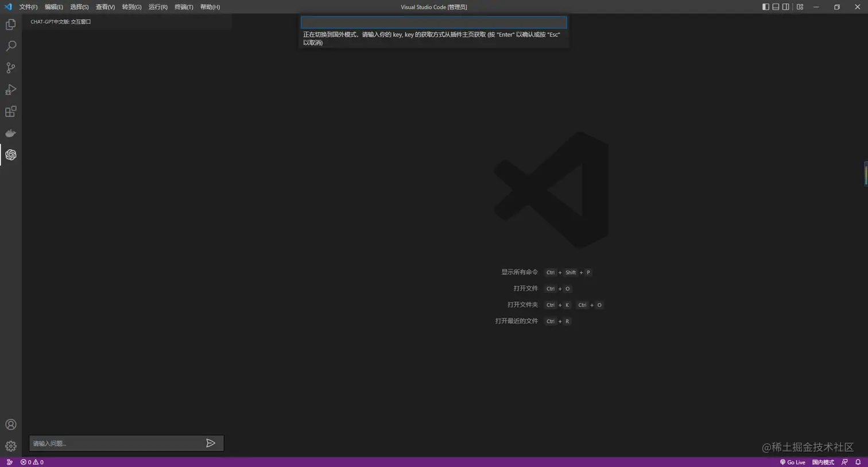Open the 终端(T) menu
Screen dimensions: 868x467
pyautogui.click(x=184, y=7)
